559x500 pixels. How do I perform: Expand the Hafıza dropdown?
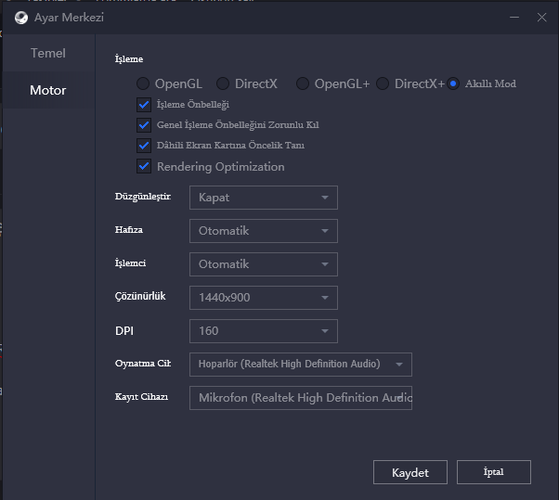tap(263, 231)
